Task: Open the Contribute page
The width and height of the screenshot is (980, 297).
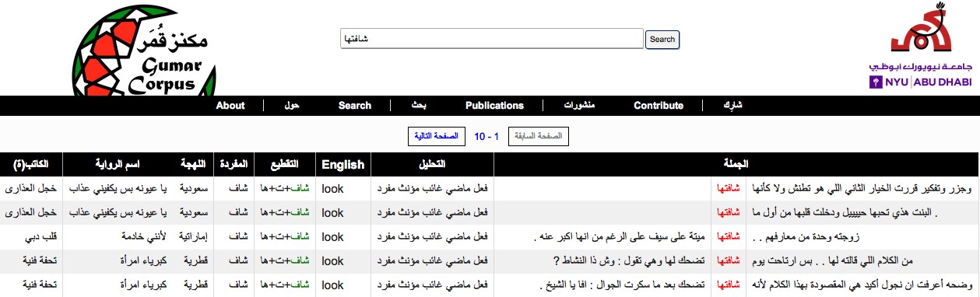Action: coord(659,106)
